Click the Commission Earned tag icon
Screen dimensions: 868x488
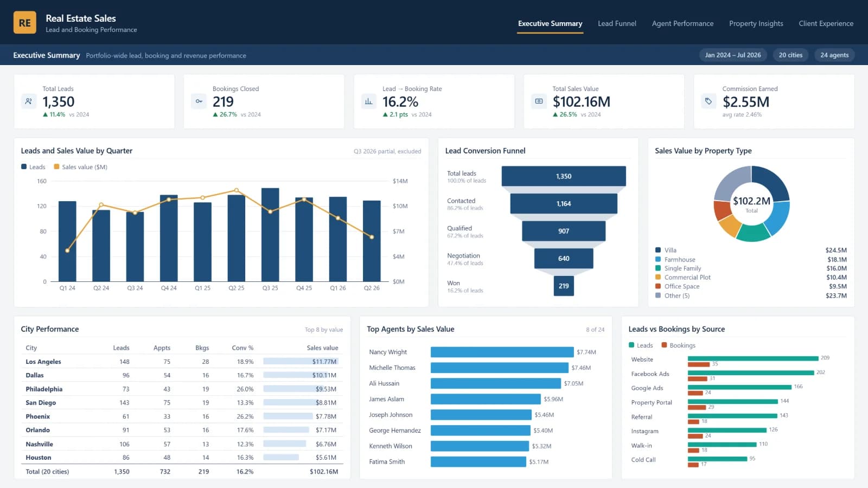point(709,101)
